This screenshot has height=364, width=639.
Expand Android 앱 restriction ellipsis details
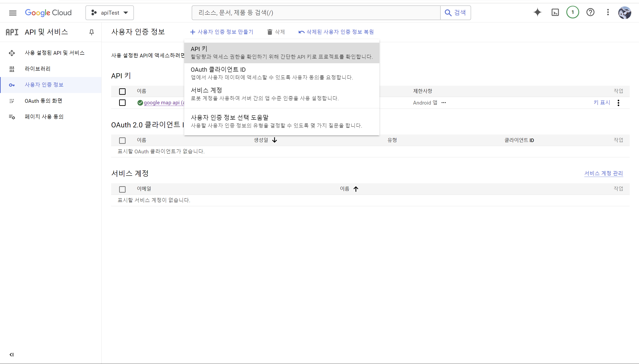click(443, 103)
